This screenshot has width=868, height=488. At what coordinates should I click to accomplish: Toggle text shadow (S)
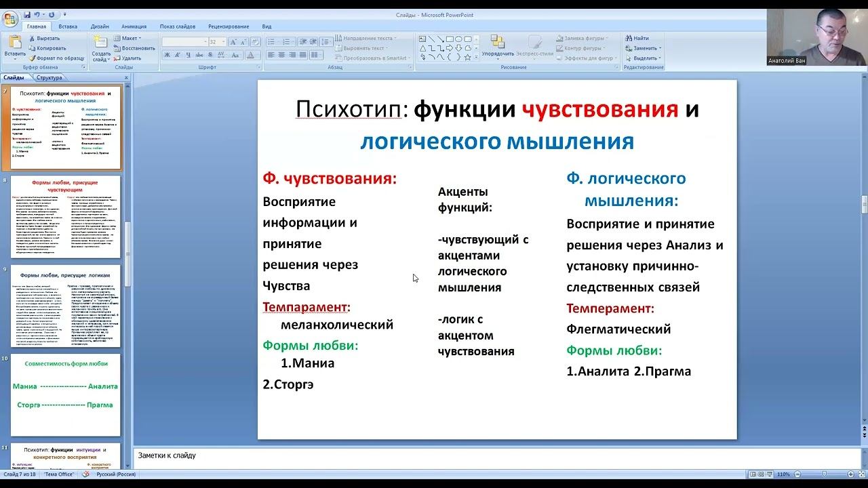(210, 55)
